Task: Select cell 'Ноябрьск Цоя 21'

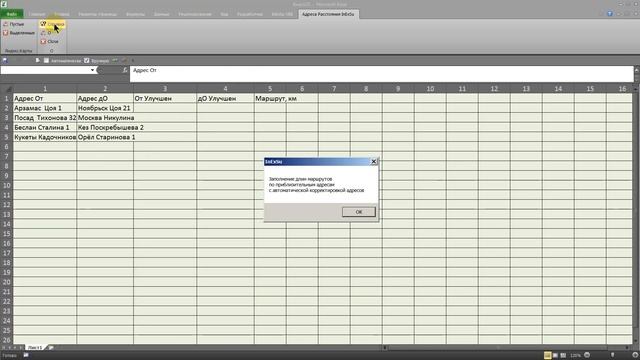Action: click(x=105, y=108)
